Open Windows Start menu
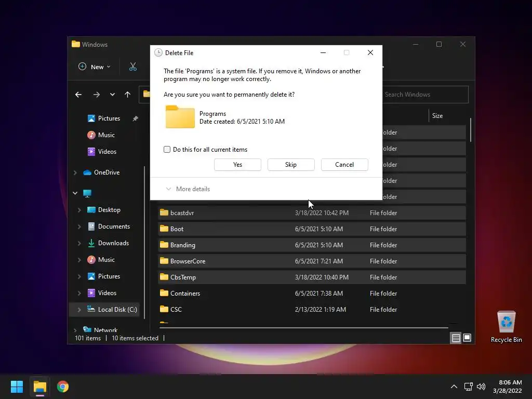 click(x=17, y=387)
